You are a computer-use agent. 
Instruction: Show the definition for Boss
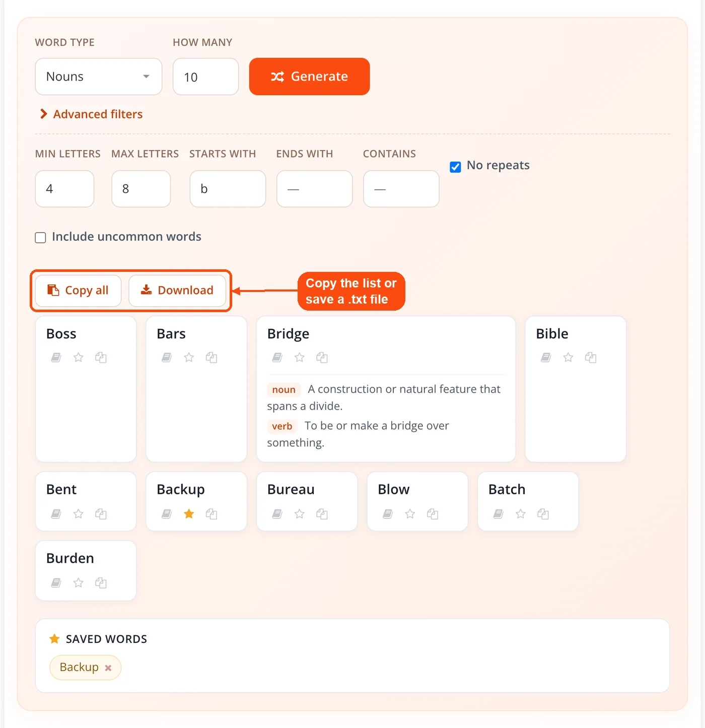(x=56, y=357)
